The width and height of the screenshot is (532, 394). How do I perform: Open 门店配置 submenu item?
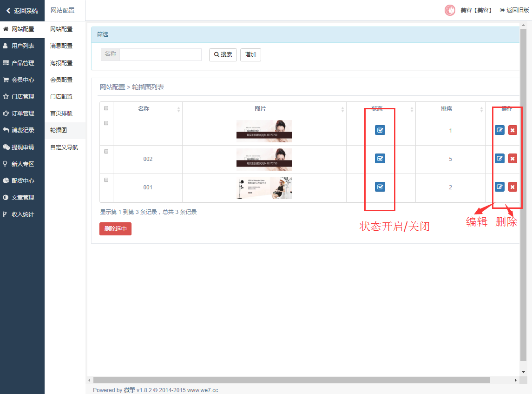click(61, 96)
